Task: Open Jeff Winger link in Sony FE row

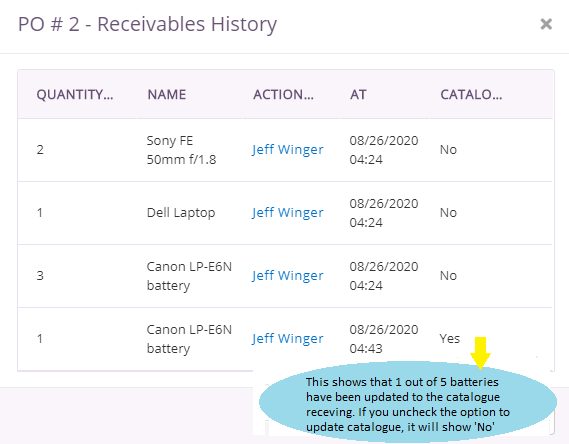Action: (288, 150)
